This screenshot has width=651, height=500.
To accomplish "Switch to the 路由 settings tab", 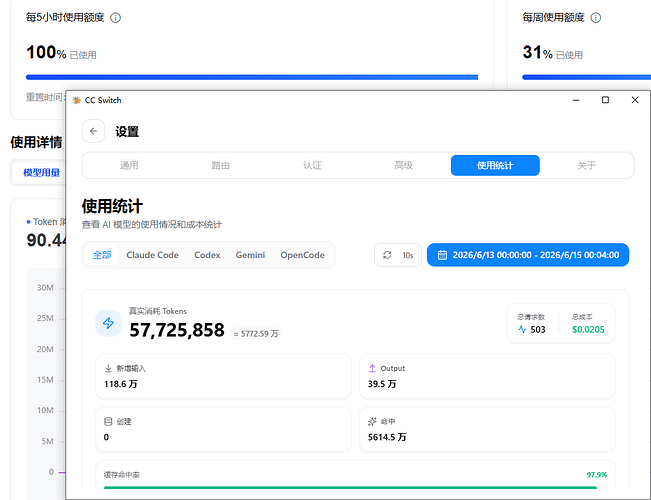I will [220, 165].
